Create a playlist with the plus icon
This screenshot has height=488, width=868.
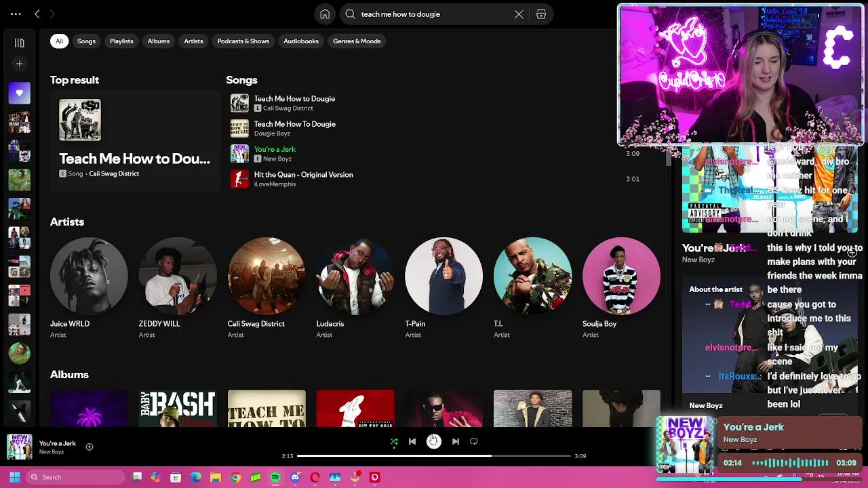(20, 64)
